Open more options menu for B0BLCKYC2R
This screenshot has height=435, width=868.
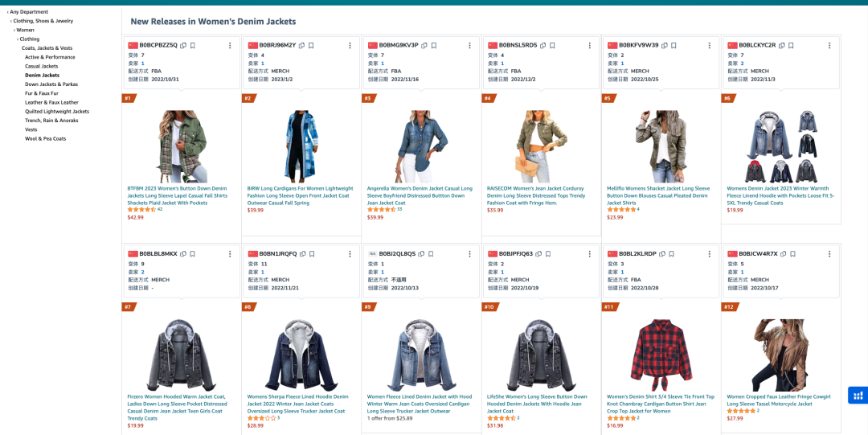[x=830, y=45]
